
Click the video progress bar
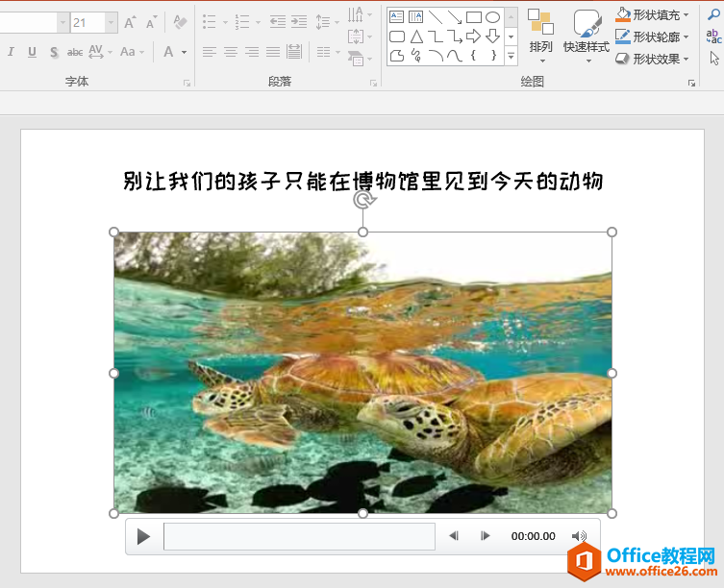click(299, 537)
